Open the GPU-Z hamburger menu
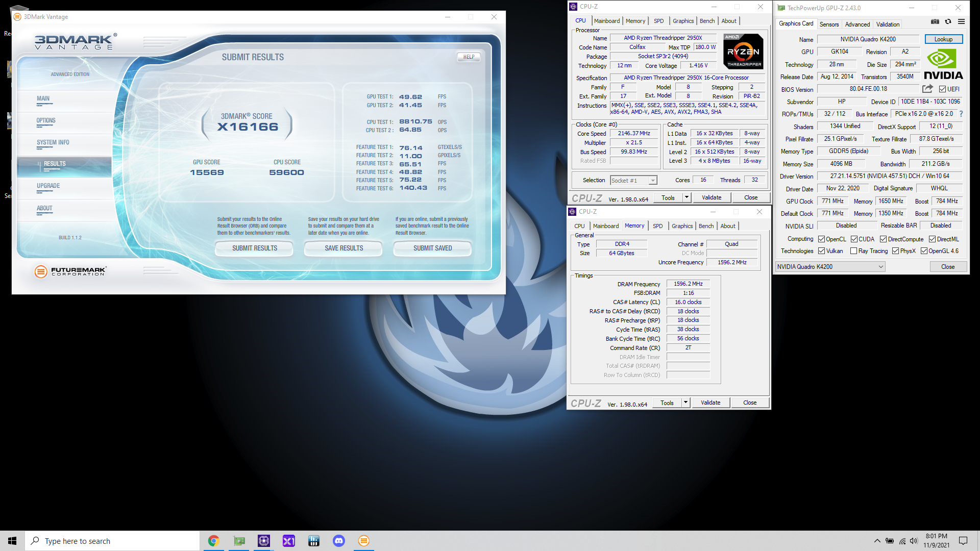The image size is (980, 551). coord(961,21)
